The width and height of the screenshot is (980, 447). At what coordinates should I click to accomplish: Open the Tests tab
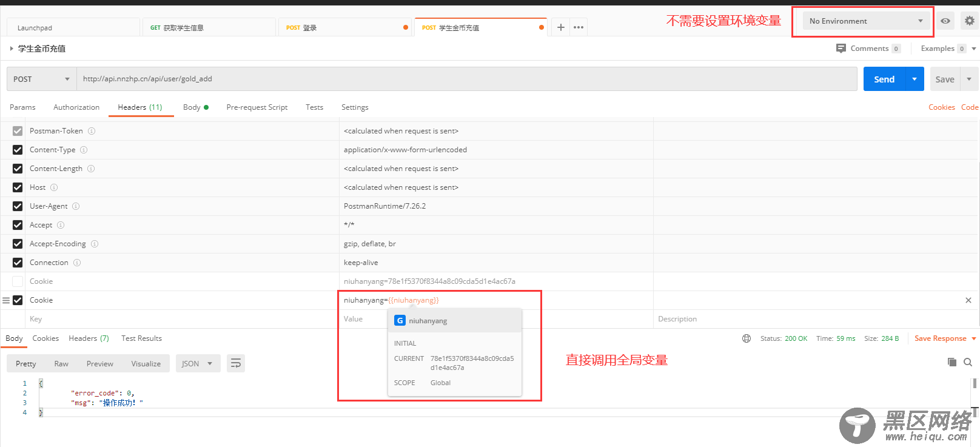314,107
